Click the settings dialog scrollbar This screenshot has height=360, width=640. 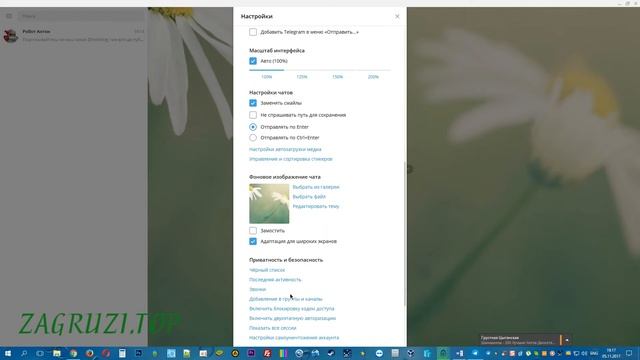(x=405, y=234)
